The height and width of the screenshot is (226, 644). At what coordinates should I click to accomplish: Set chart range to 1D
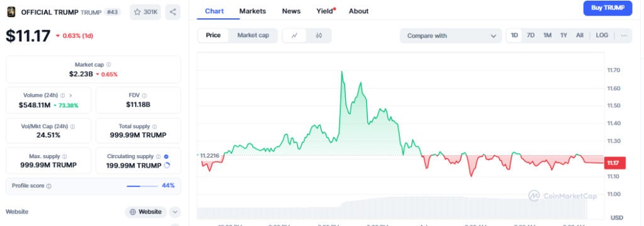[514, 36]
